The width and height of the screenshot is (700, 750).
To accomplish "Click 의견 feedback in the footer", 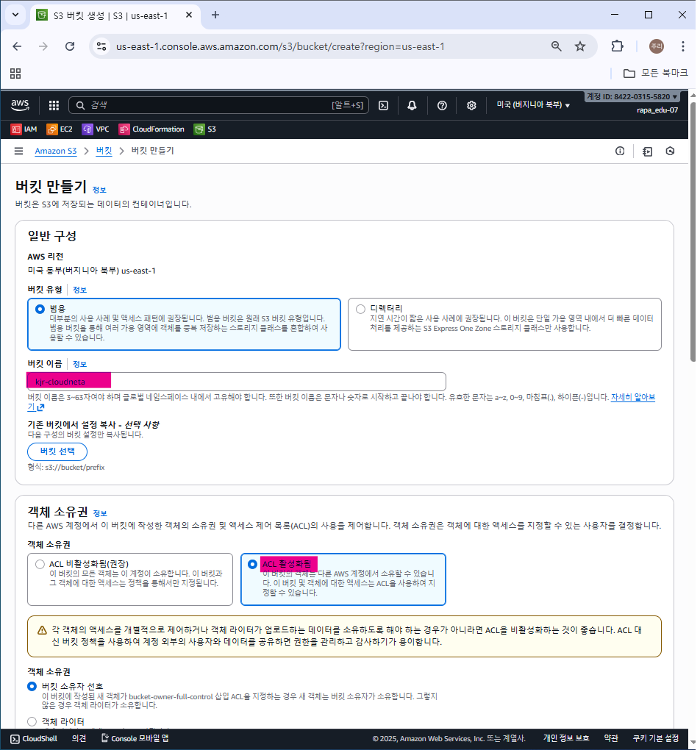I will click(x=79, y=738).
